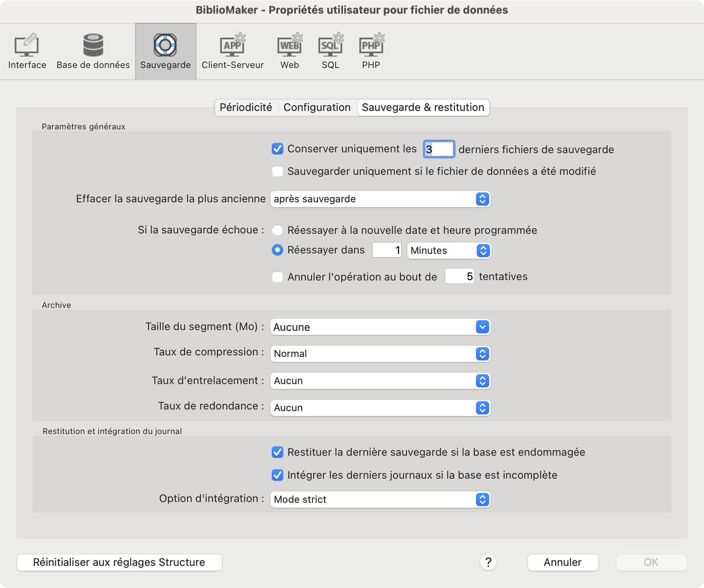Open the Taux de compression dropdown
Viewport: 704px width, 588px height.
click(380, 354)
